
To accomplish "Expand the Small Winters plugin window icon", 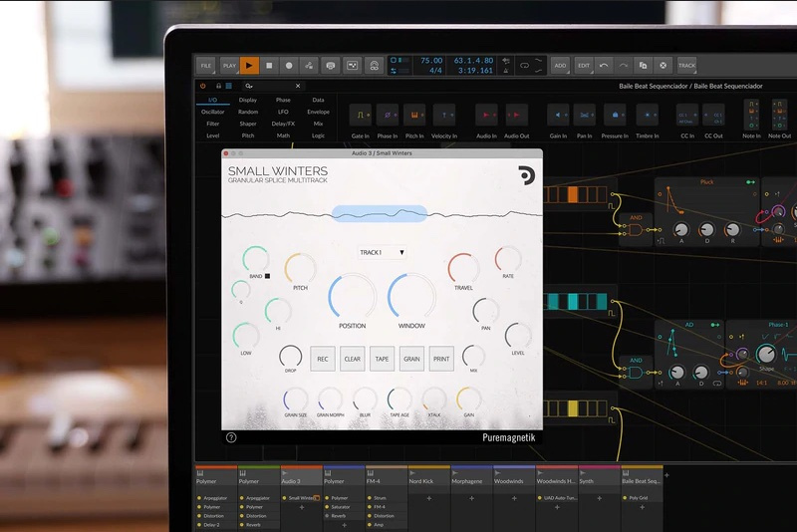I will point(317,498).
